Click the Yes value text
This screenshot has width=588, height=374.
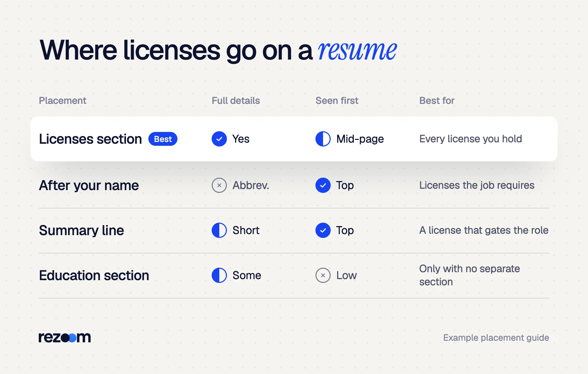241,139
